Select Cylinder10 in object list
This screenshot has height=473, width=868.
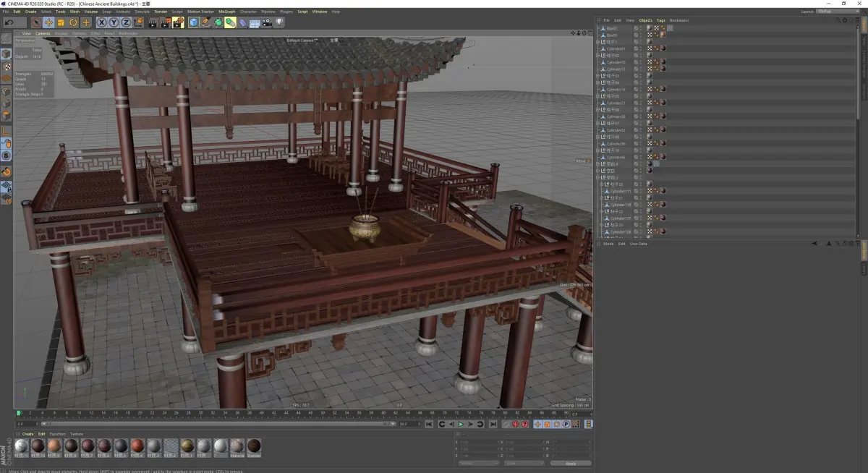pos(616,62)
